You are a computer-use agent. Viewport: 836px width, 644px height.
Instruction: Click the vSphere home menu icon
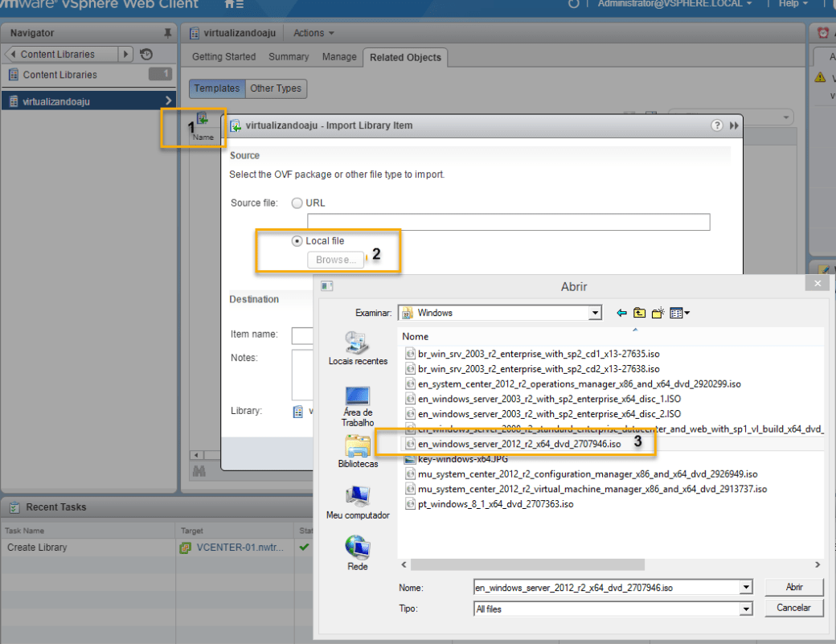[x=234, y=4]
